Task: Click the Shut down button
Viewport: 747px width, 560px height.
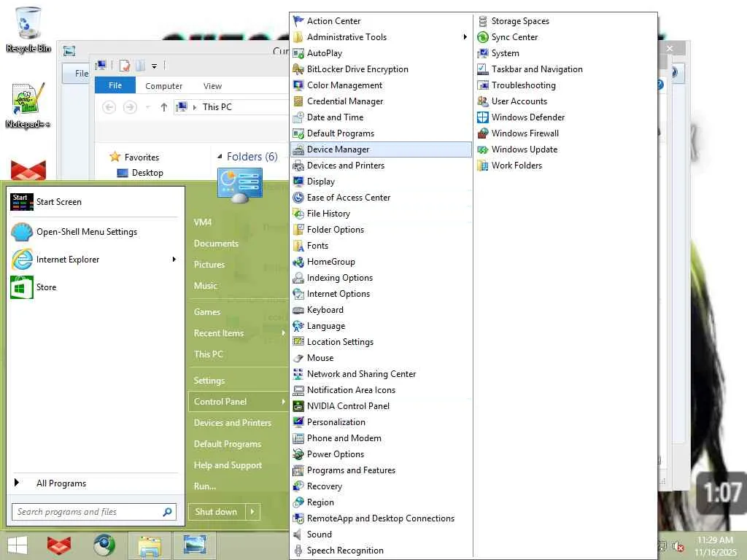Action: coord(216,512)
